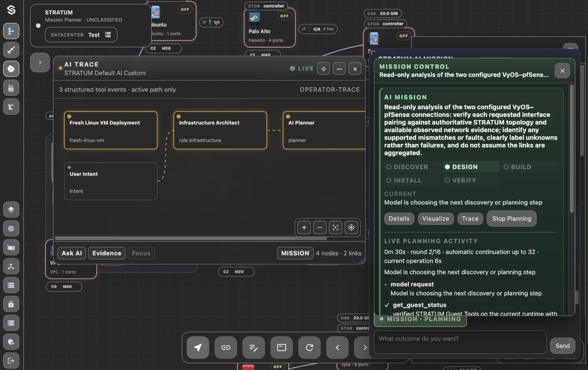This screenshot has height=370, width=588.
Task: Open the layers icon in the left sidebar
Action: coord(11,210)
